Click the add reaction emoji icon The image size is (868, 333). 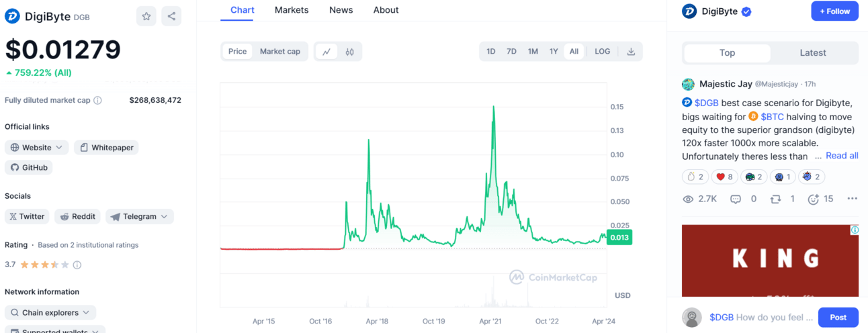[x=814, y=199]
